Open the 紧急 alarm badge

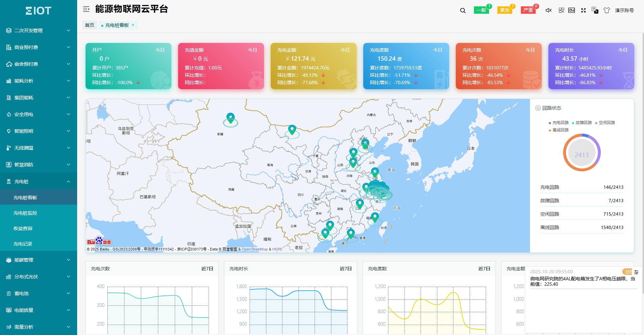click(x=505, y=10)
